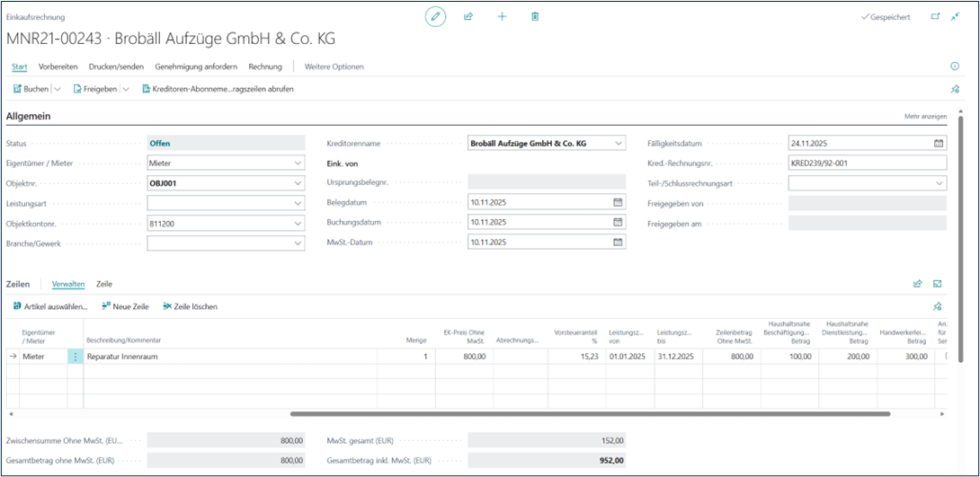980x477 pixels.
Task: Click Mehr anzeigen link
Action: tap(925, 117)
